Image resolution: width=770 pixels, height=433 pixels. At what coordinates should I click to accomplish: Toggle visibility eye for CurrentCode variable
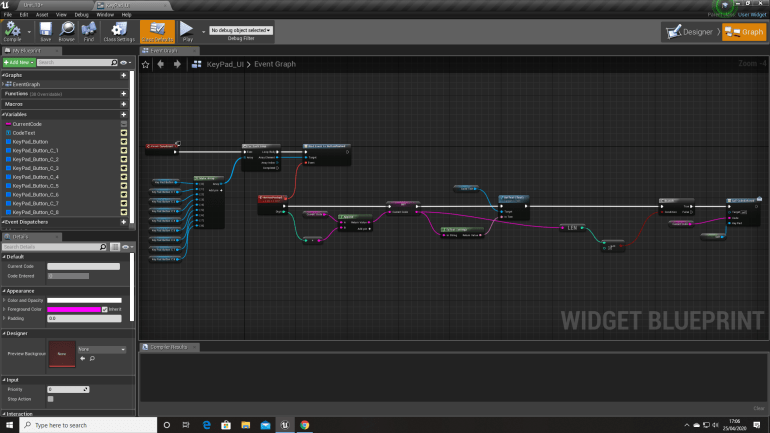coord(124,124)
